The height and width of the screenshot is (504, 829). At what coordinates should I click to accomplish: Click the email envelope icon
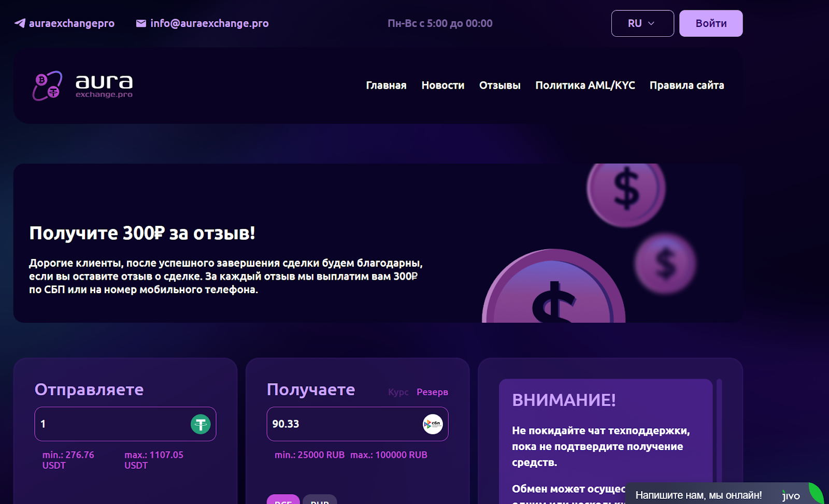[x=141, y=23]
